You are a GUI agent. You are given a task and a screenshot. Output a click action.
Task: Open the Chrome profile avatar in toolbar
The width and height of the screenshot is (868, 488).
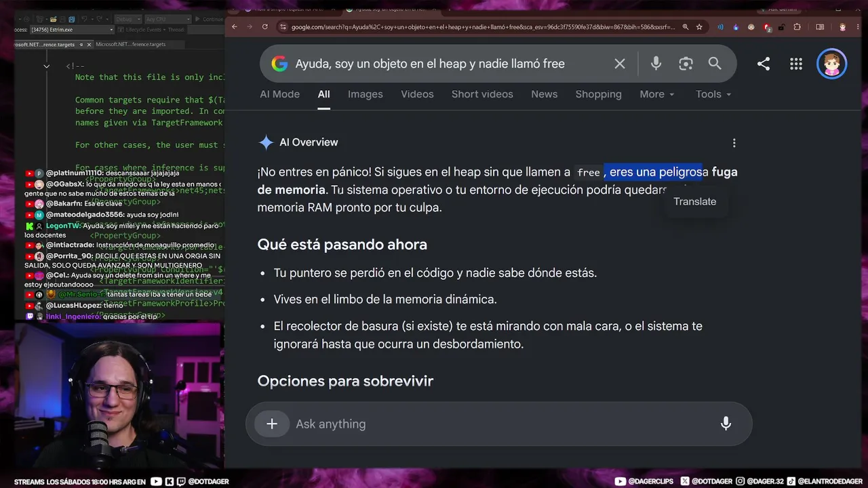point(842,27)
